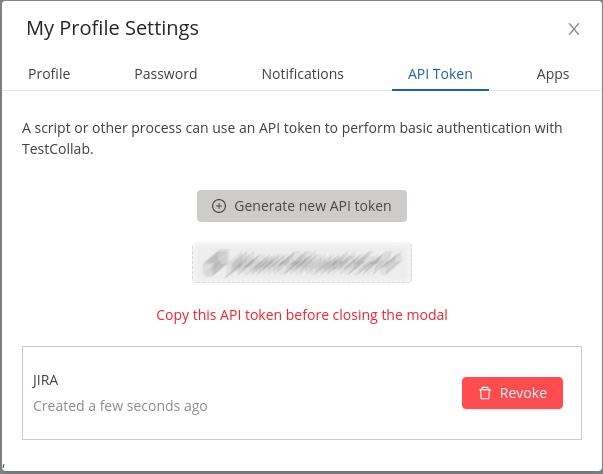The height and width of the screenshot is (474, 603).
Task: Click the API token description paragraph
Action: pos(292,138)
